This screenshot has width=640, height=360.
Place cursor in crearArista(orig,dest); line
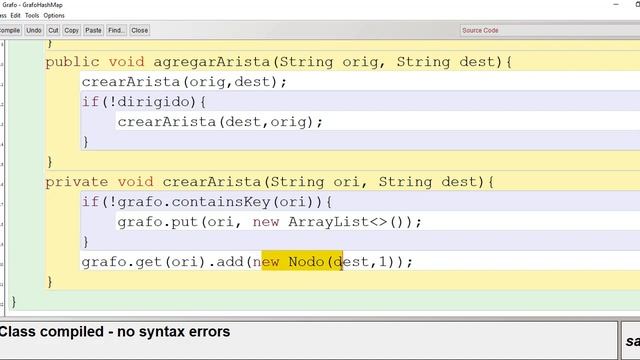[184, 82]
